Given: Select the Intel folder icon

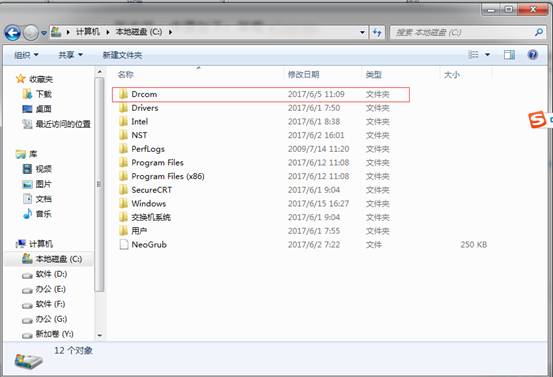Looking at the screenshot, I should coord(123,122).
